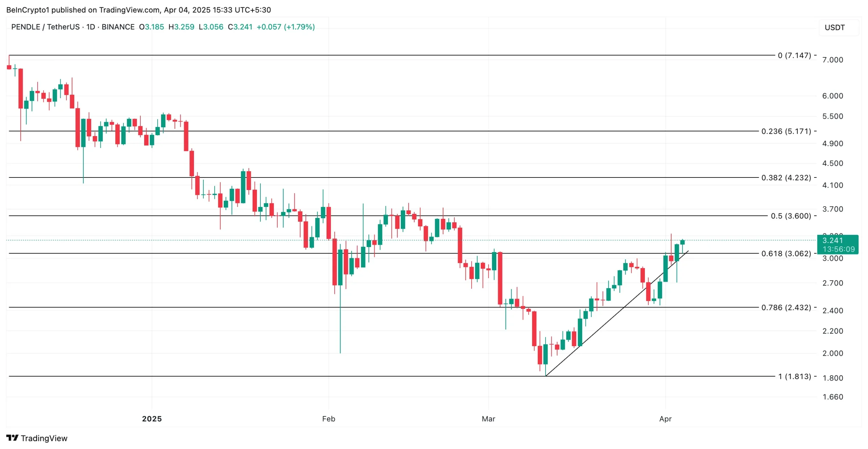
Task: Click the 7.000 price scale label
Action: click(832, 60)
